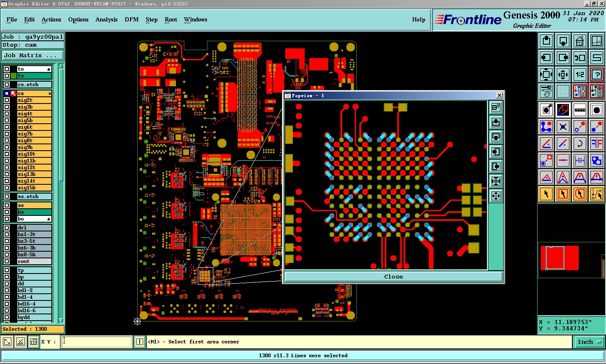Select the curved arrow rotate tool
The height and width of the screenshot is (364, 606).
click(580, 143)
